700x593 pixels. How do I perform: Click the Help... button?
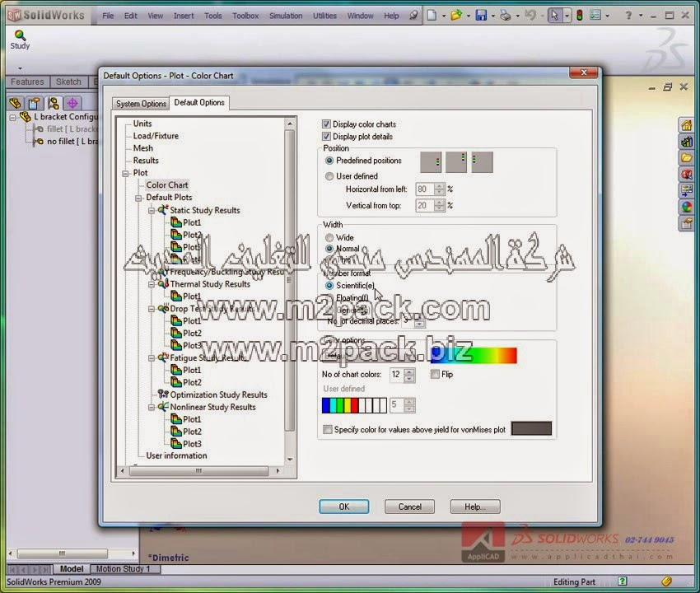475,507
